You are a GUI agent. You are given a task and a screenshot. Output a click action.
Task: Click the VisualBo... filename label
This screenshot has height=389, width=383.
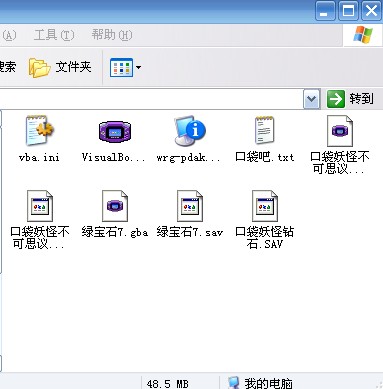[x=113, y=157]
